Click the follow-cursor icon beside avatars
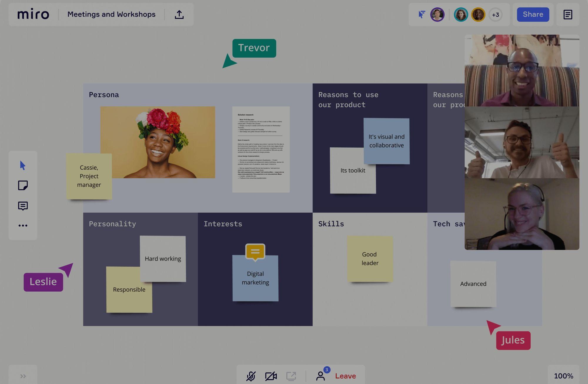 tap(422, 14)
